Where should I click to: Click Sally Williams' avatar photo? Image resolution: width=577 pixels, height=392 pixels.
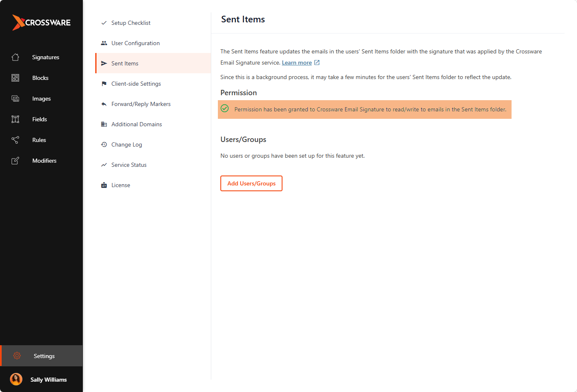tap(16, 379)
